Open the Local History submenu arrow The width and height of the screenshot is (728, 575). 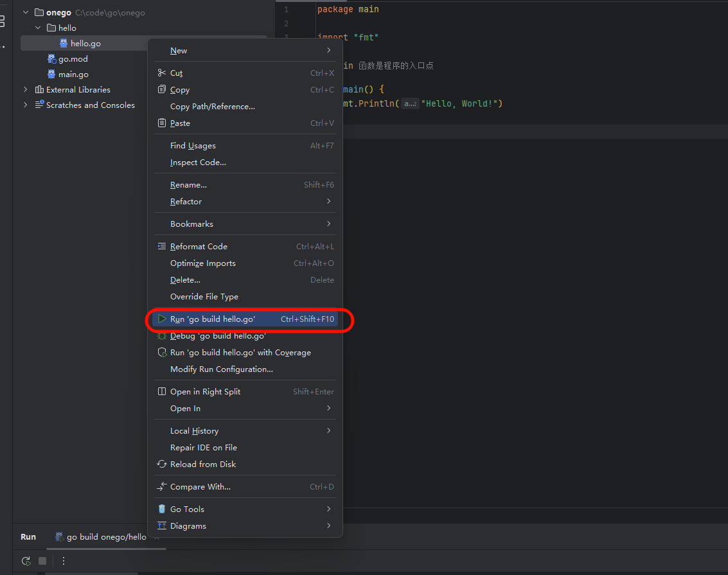pos(329,430)
